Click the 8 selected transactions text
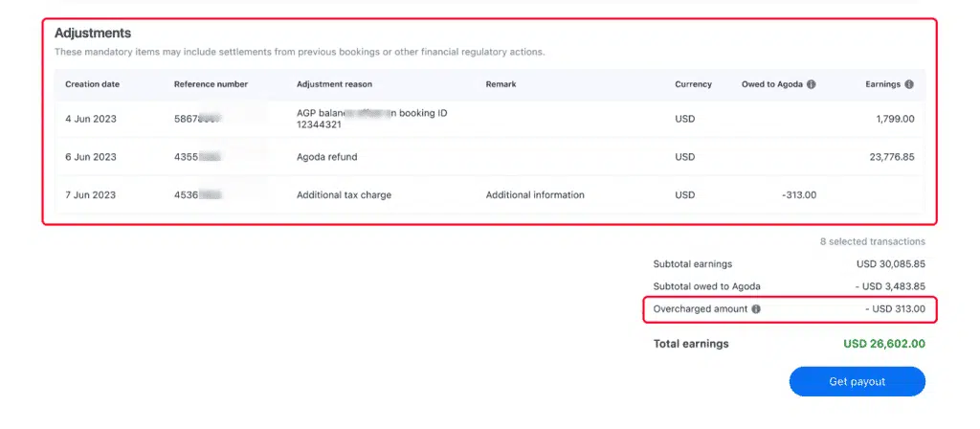 [x=872, y=242]
